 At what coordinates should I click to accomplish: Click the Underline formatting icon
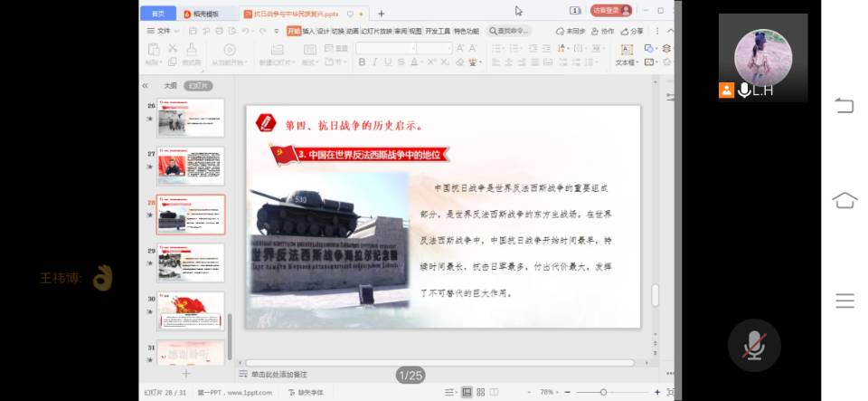point(388,62)
